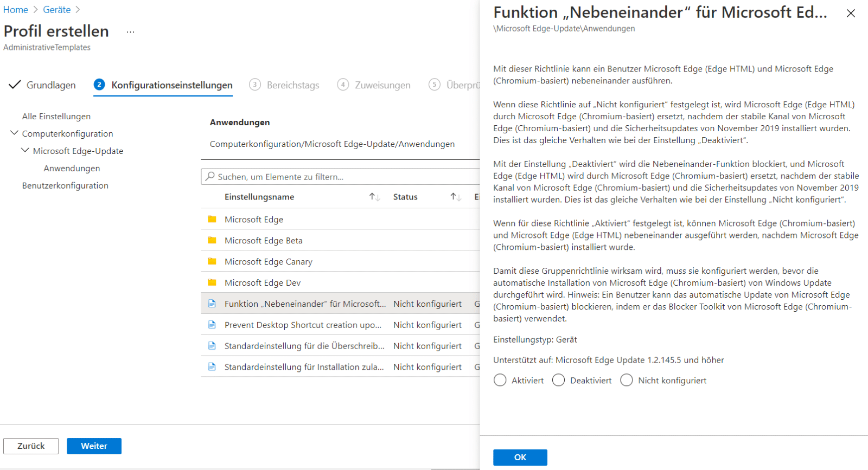868x470 pixels.
Task: Click the Einstellungsname column header
Action: tap(259, 197)
